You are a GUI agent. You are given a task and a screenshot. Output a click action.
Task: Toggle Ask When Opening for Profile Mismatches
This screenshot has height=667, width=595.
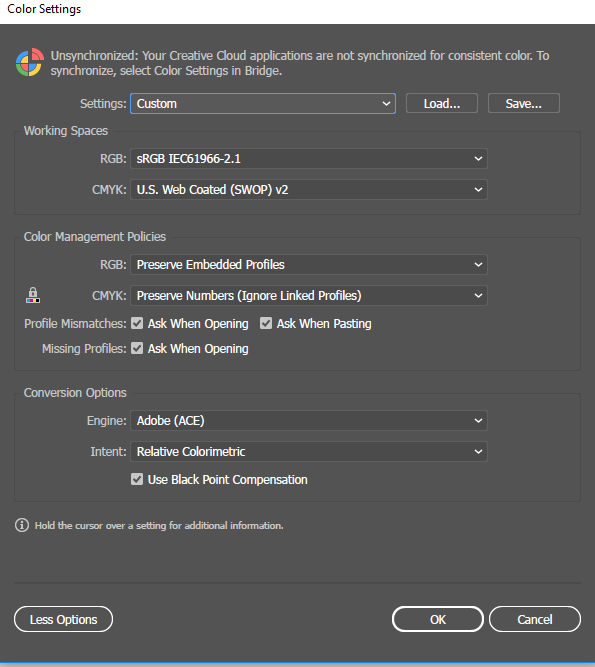[x=137, y=323]
